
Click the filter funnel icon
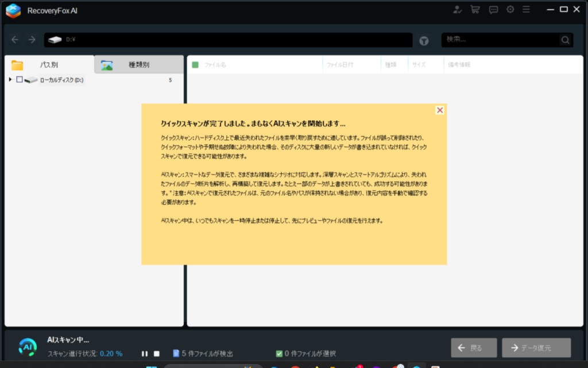coord(424,40)
